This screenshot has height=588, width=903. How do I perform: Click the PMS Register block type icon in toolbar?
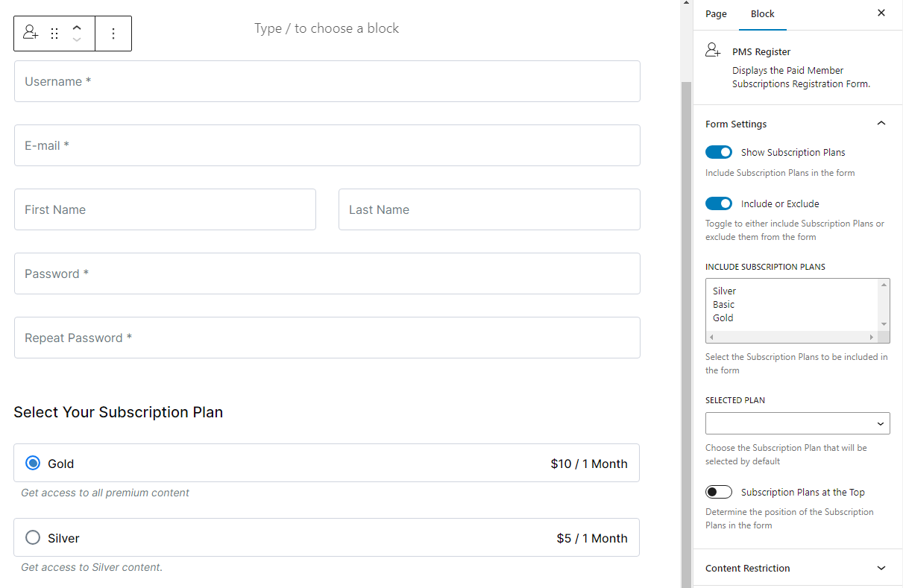(x=31, y=33)
